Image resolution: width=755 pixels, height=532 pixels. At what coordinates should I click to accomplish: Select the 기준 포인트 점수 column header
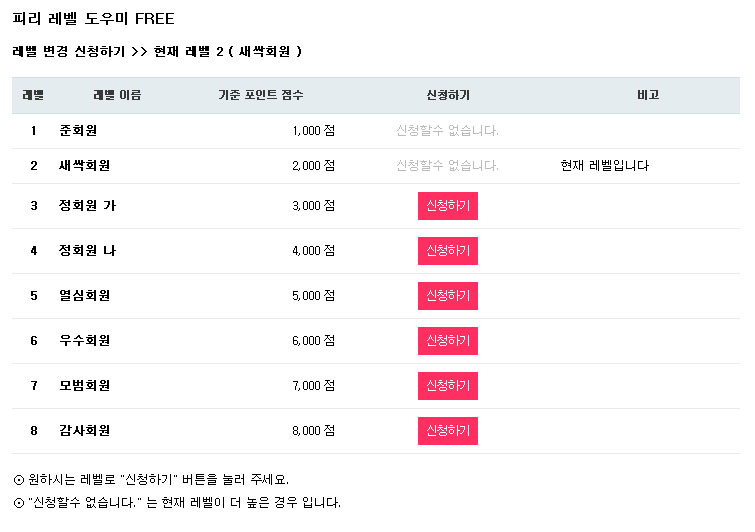coord(261,96)
